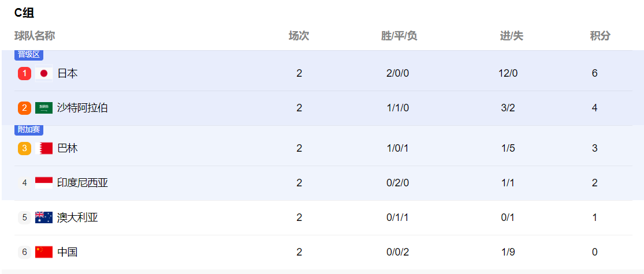Click the 附加赛 blue tag
Screen dimensions: 644x274
pos(29,130)
